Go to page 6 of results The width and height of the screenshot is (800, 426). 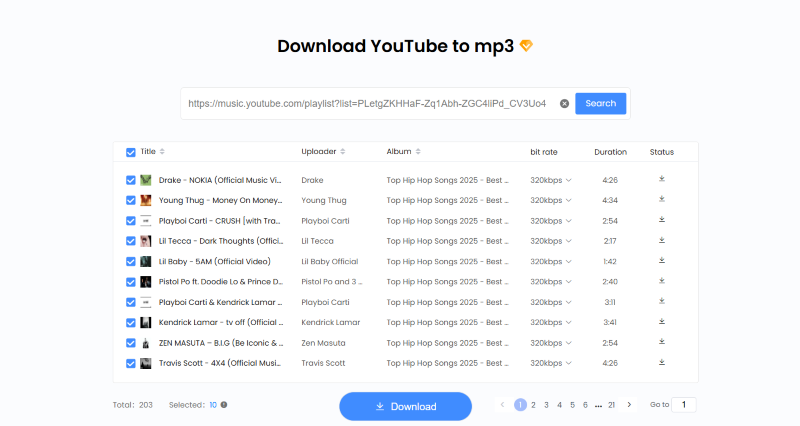(x=585, y=405)
